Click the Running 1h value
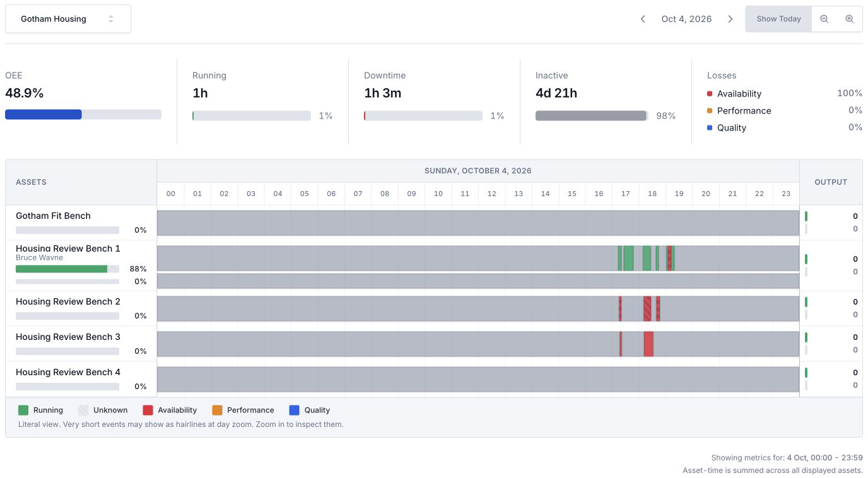Viewport: 868px width, 478px height. coord(200,93)
